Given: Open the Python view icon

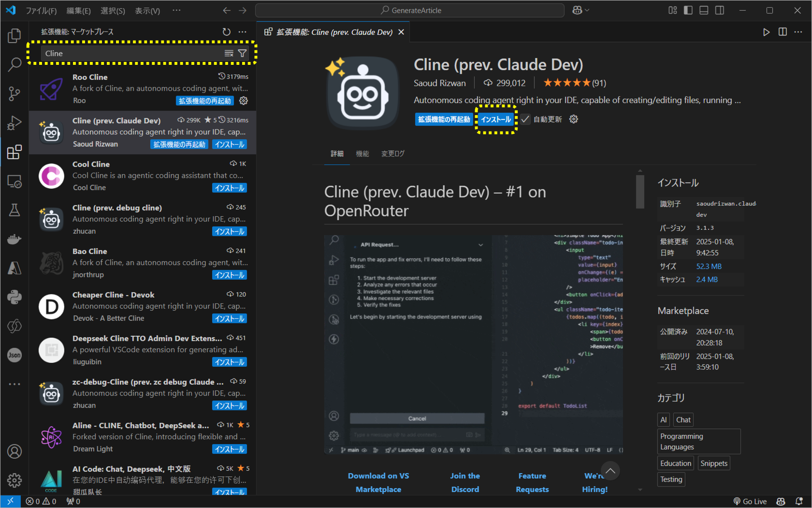Looking at the screenshot, I should tap(14, 297).
